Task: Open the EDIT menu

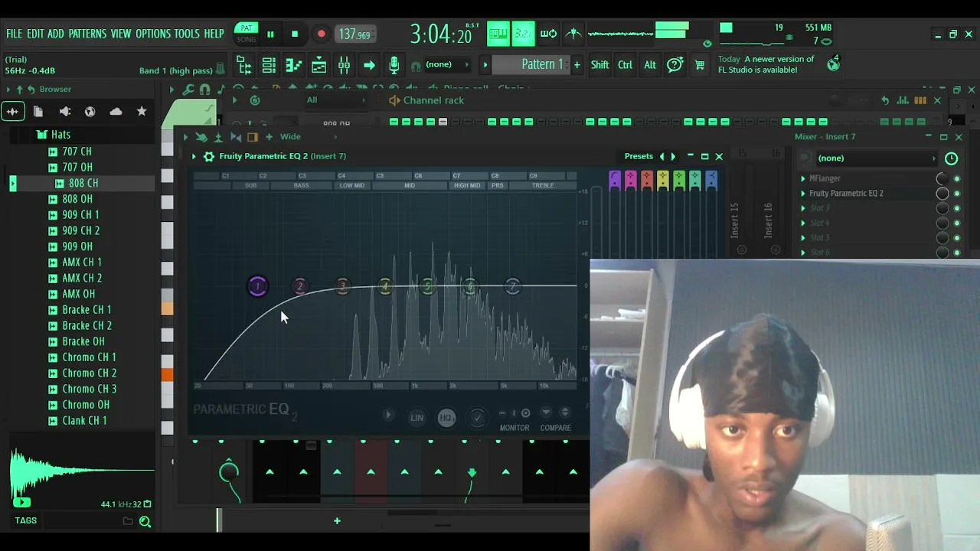Action: tap(35, 34)
